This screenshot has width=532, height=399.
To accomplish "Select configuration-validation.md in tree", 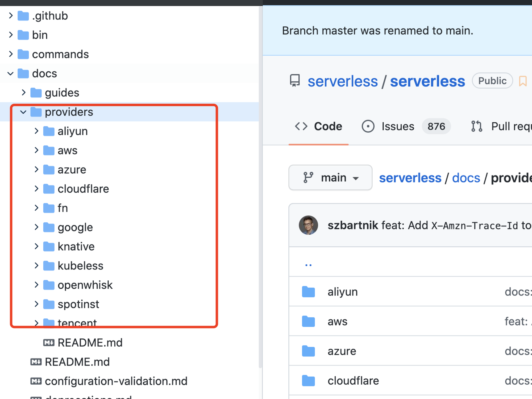I will pos(116,381).
